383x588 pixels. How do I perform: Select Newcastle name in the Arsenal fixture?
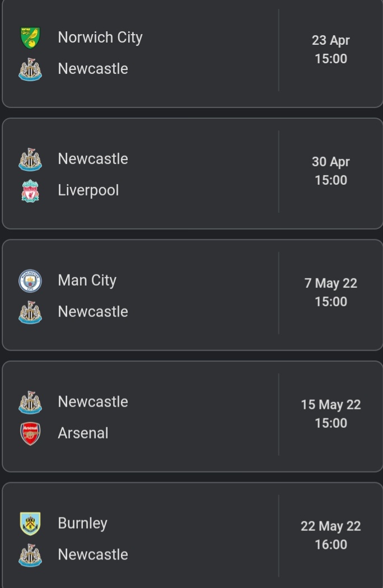(93, 402)
